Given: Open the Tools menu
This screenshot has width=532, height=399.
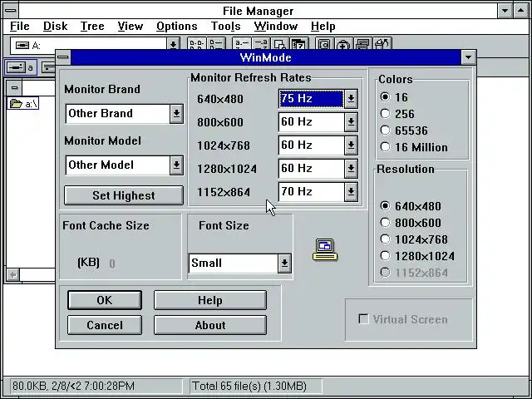Looking at the screenshot, I should [225, 26].
